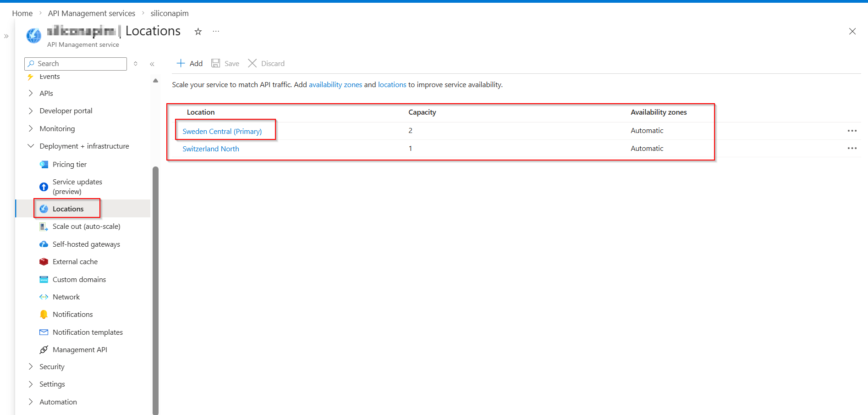Expand the portal menu double chevron

(x=6, y=36)
